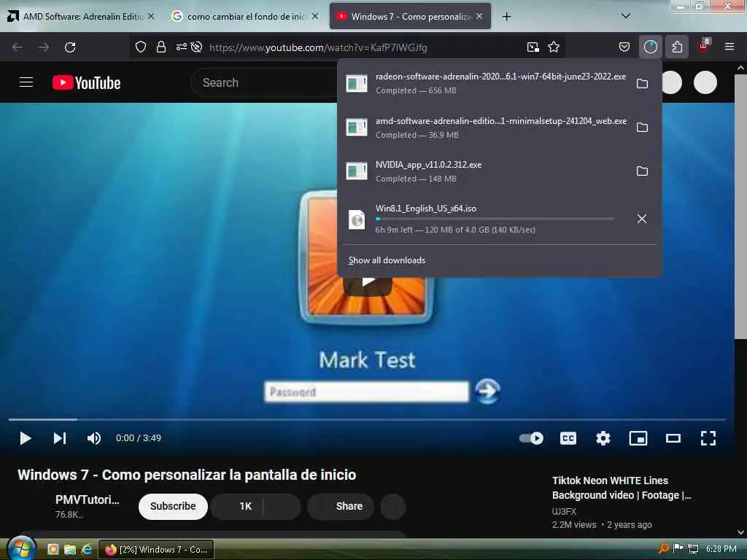Click the 6:28 PM system clock
Viewport: 747px width, 560px height.
[x=721, y=549]
